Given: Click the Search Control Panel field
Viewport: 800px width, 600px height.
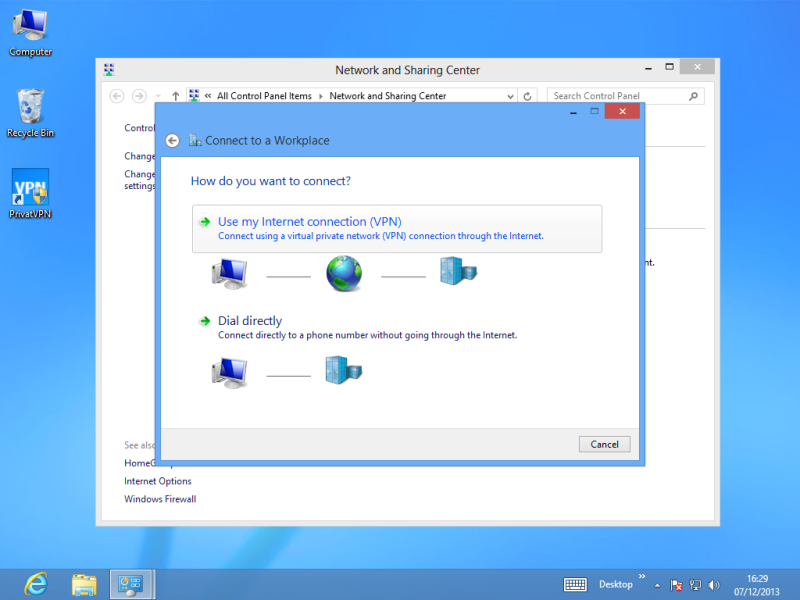Looking at the screenshot, I should click(x=618, y=96).
